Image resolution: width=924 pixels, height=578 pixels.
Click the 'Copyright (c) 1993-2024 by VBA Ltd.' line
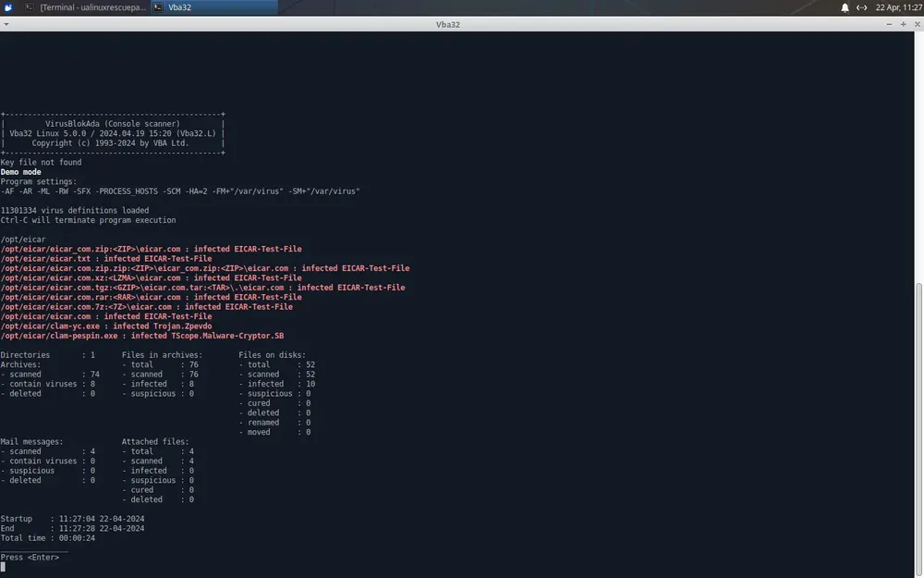coord(110,143)
